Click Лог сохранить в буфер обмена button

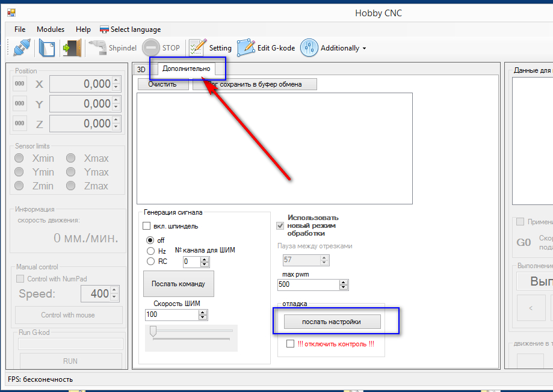255,84
